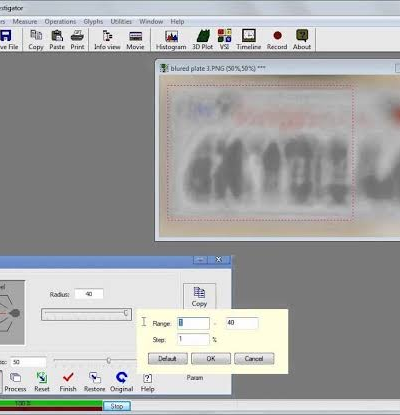Click the Range minimum input field
Image resolution: width=400 pixels, height=415 pixels.
193,323
